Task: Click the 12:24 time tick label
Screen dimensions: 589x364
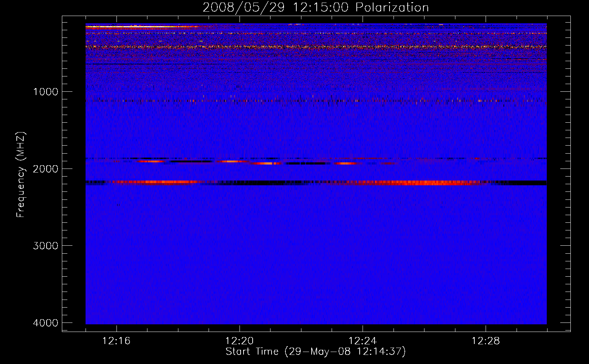Action: tap(363, 341)
